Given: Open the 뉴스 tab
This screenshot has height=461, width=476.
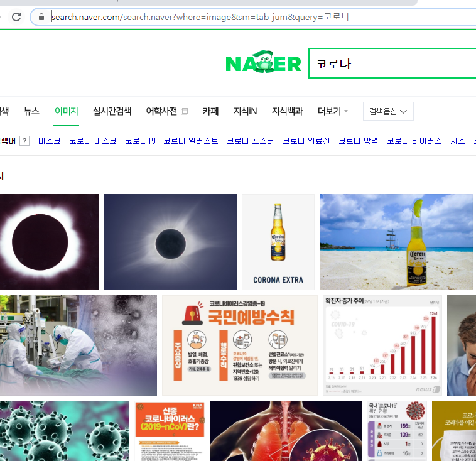Looking at the screenshot, I should coord(31,111).
